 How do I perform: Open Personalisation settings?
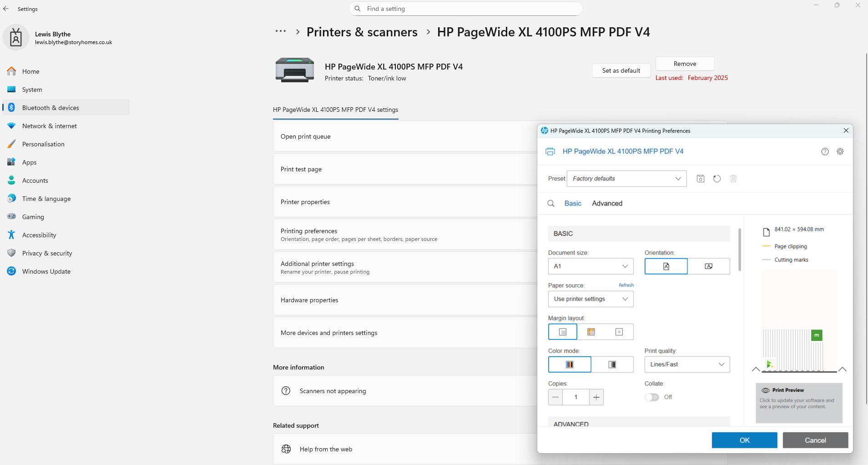click(x=66, y=144)
